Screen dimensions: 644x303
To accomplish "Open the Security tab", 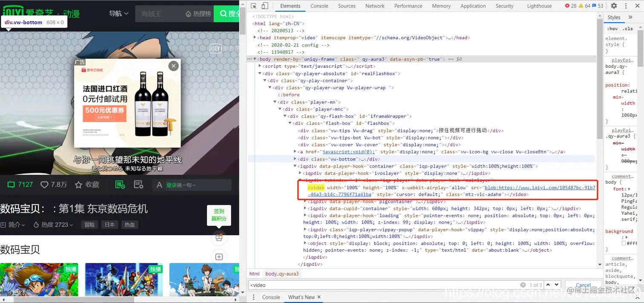I will 505,6.
